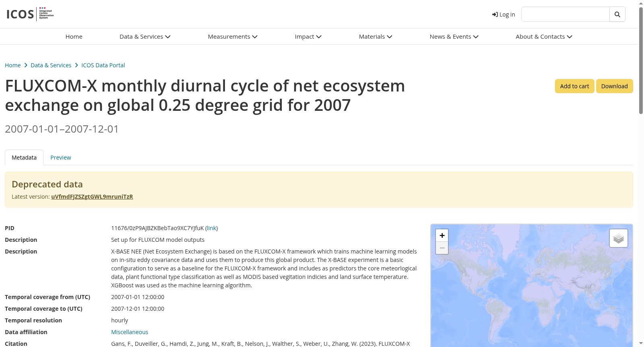The image size is (644, 347).
Task: Open Data & Services breadcrumb link
Action: click(51, 65)
